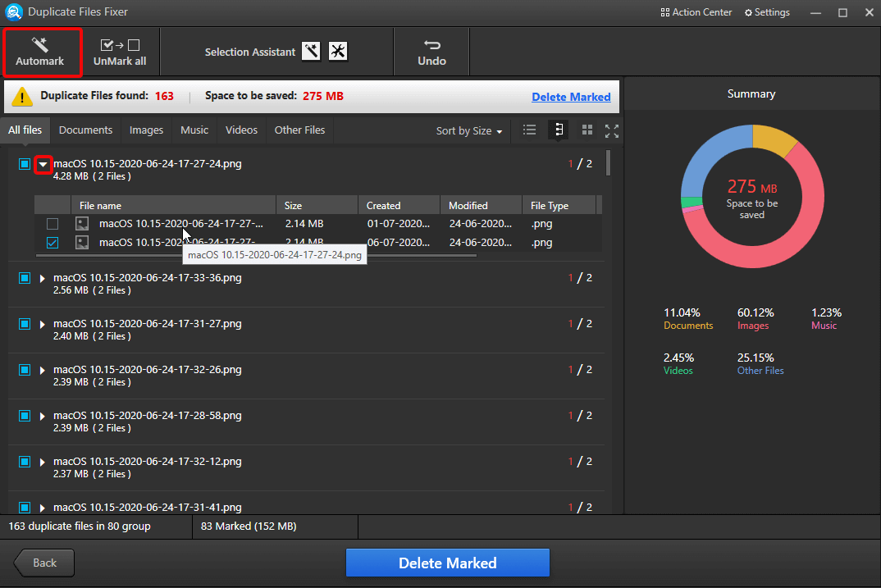Switch to the Images tab
The image size is (881, 588).
[x=146, y=130]
